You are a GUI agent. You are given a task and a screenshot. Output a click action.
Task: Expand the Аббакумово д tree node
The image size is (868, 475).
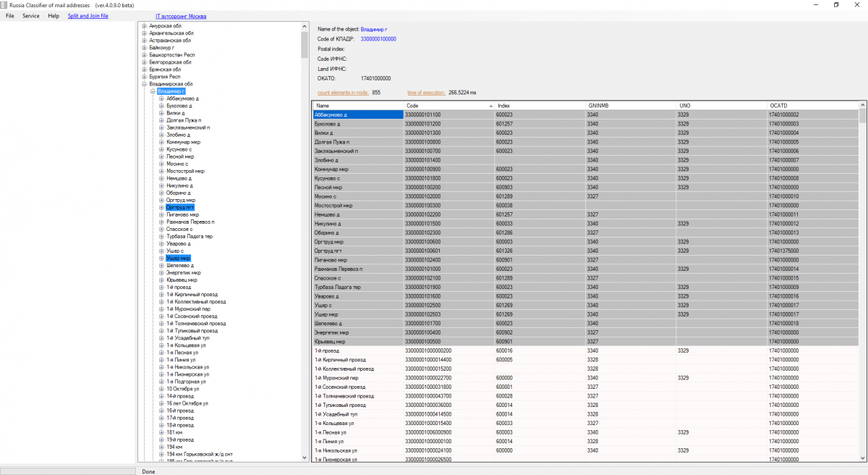point(161,98)
